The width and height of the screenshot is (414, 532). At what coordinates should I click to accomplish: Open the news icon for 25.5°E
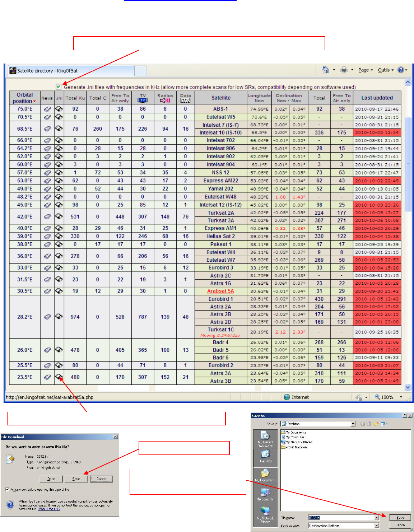[x=47, y=365]
